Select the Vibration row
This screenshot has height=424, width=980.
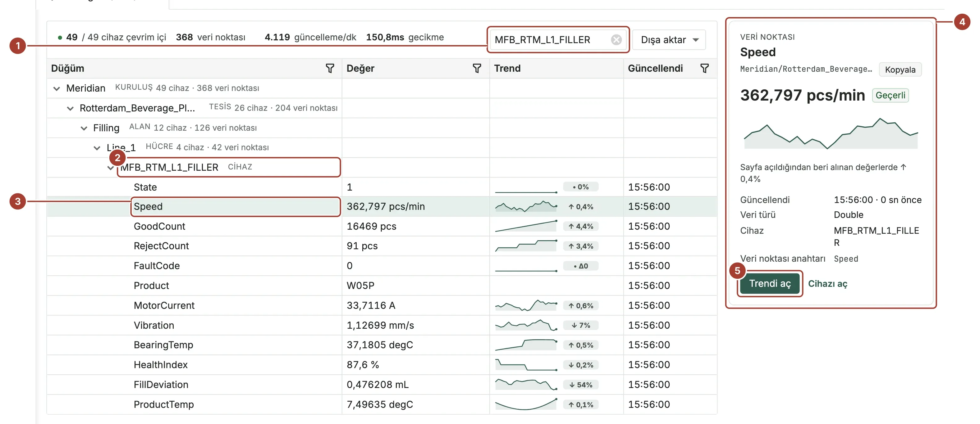coord(382,325)
